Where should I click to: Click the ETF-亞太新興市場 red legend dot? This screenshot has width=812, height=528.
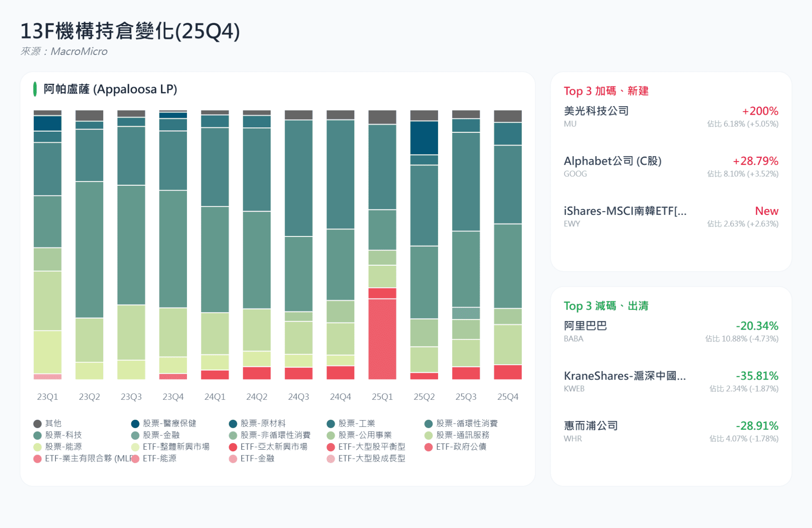[233, 447]
